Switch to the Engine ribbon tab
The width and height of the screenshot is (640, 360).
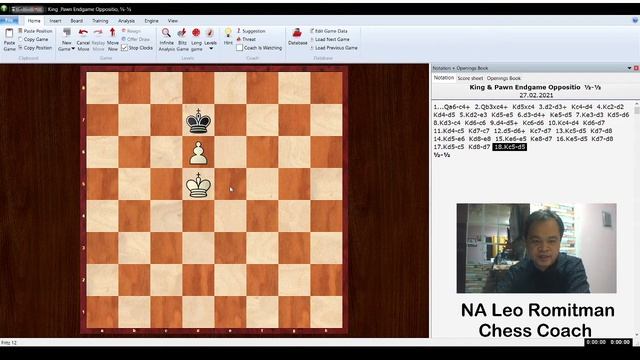pyautogui.click(x=151, y=21)
